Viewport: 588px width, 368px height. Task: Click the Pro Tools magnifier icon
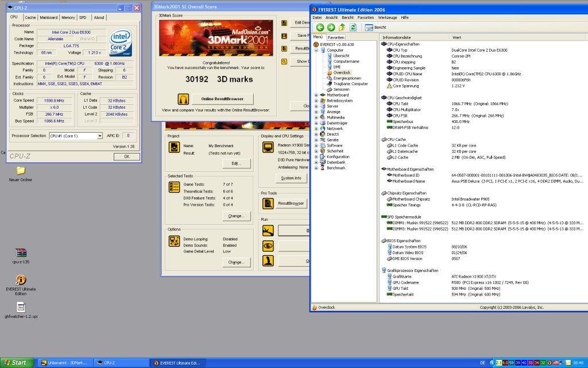(268, 204)
